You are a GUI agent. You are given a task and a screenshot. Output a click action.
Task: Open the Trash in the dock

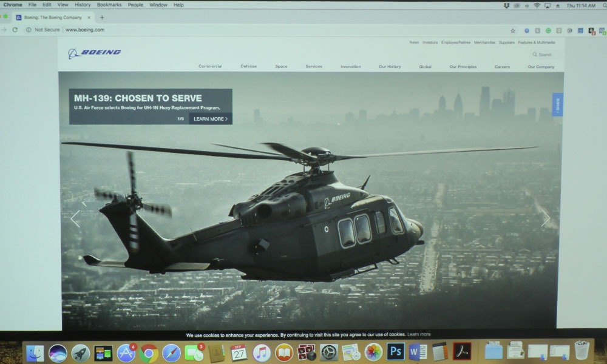tap(582, 351)
